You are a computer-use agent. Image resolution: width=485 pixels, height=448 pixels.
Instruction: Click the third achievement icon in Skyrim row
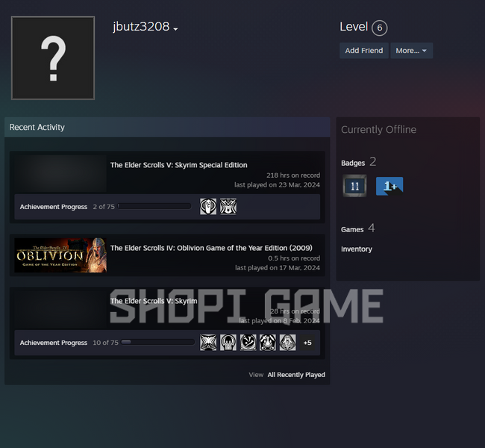248,343
